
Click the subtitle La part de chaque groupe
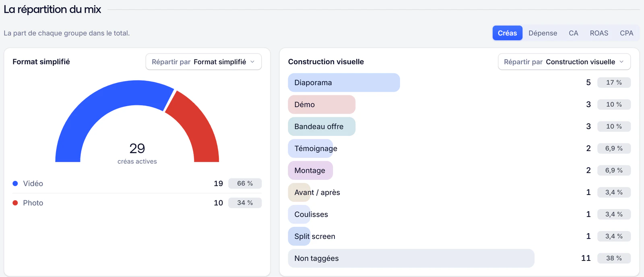point(67,33)
